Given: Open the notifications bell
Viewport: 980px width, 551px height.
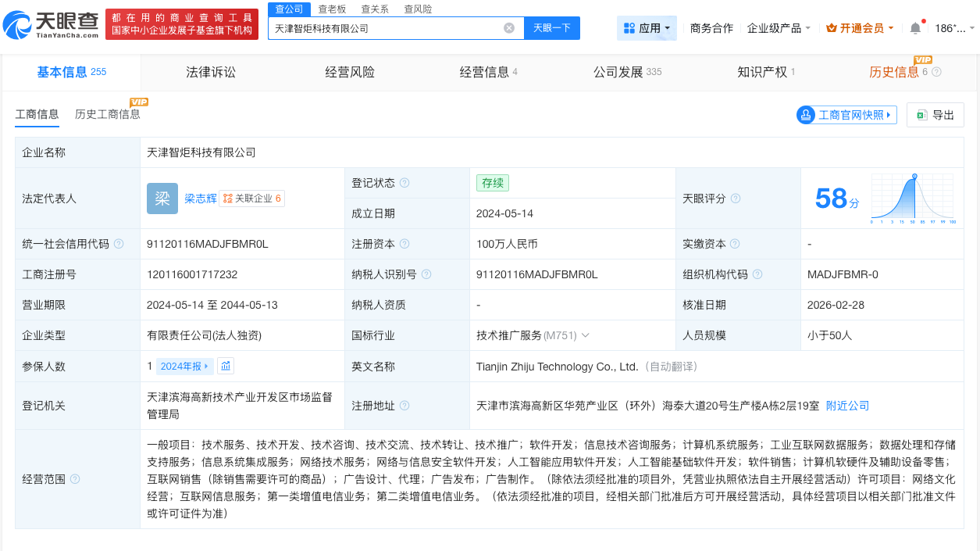Looking at the screenshot, I should click(915, 28).
